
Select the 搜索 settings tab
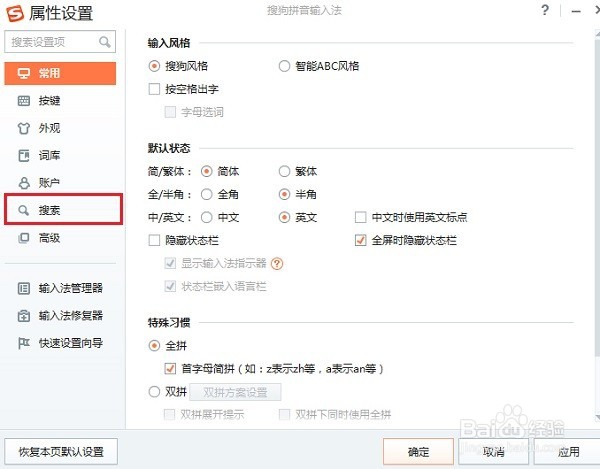pyautogui.click(x=63, y=209)
